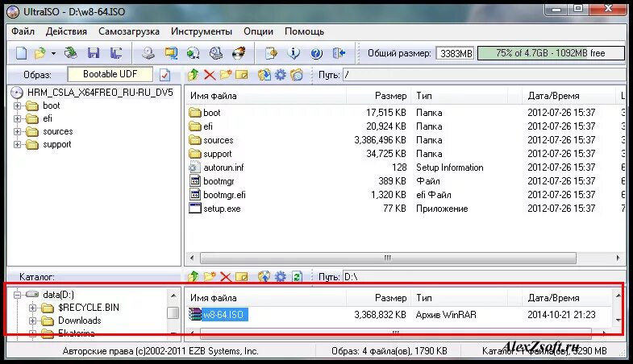Viewport: 633px width, 364px height.
Task: Expand the sources folder tree node
Action: [17, 131]
